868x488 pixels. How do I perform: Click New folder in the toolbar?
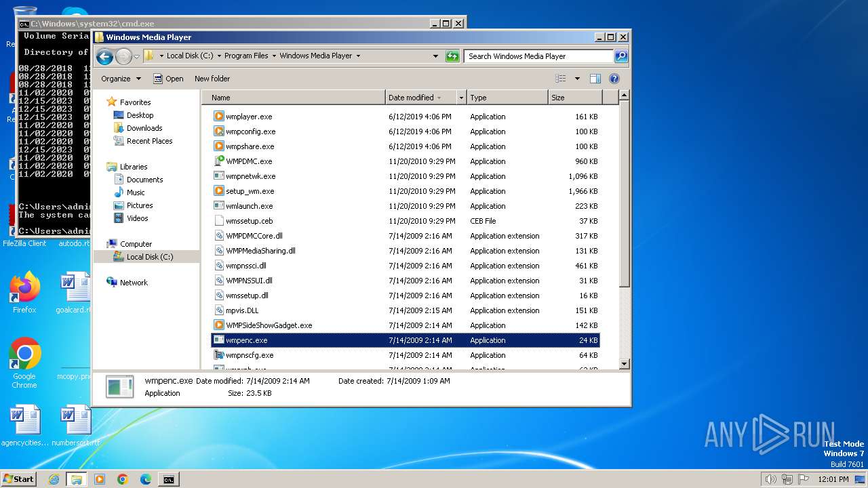tap(212, 79)
